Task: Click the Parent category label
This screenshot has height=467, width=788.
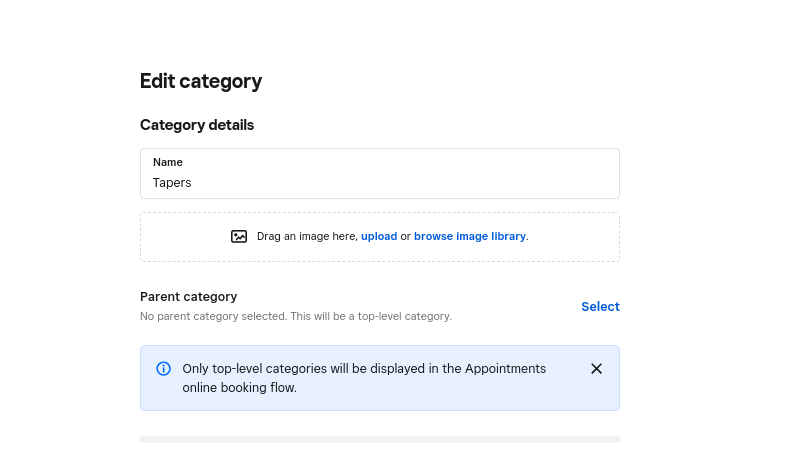Action: pyautogui.click(x=188, y=297)
